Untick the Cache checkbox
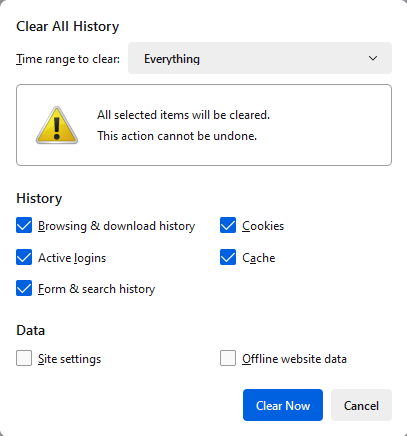Viewport: 407px width, 436px height. (x=228, y=257)
